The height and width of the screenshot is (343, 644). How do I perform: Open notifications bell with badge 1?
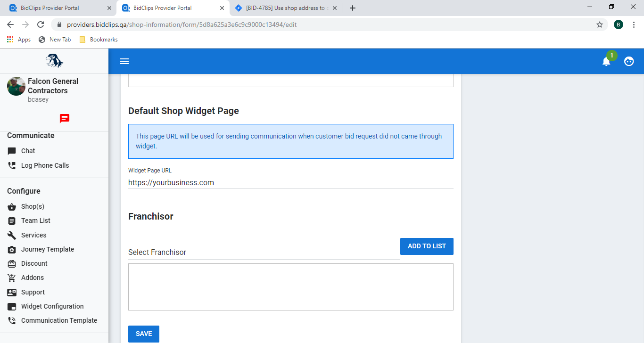[606, 61]
